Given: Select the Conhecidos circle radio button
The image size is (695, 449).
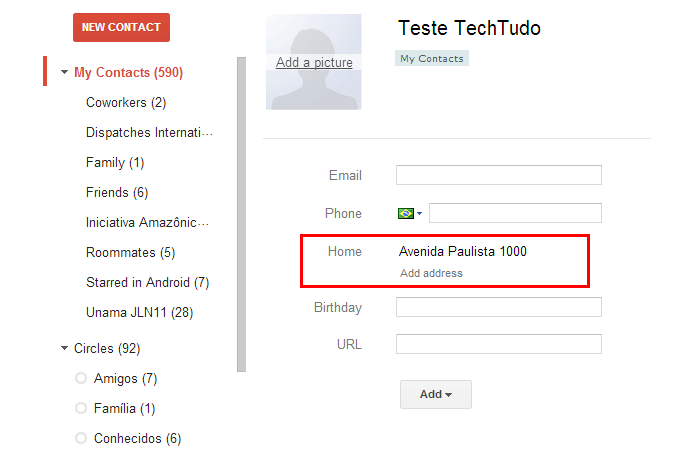Looking at the screenshot, I should point(81,438).
